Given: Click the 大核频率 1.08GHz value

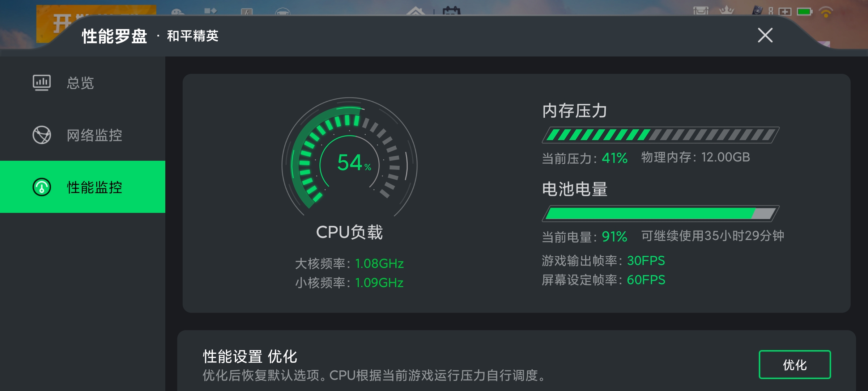Looking at the screenshot, I should coord(379,264).
